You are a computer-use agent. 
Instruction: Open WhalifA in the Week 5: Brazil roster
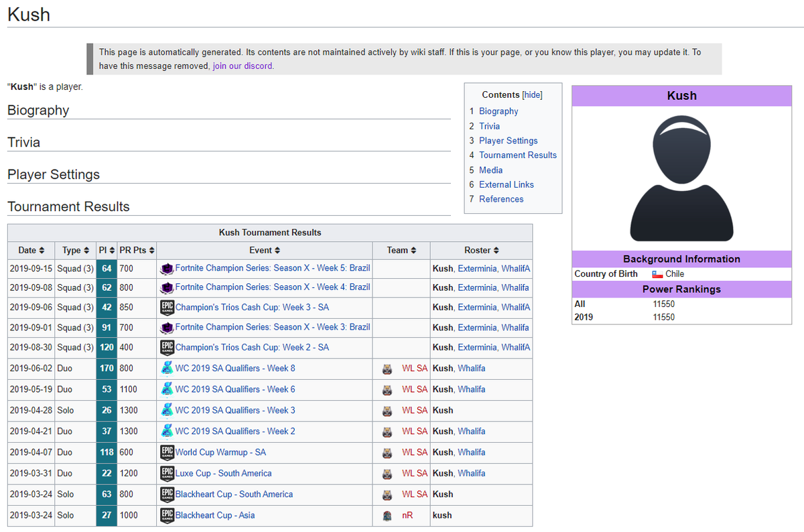point(516,268)
